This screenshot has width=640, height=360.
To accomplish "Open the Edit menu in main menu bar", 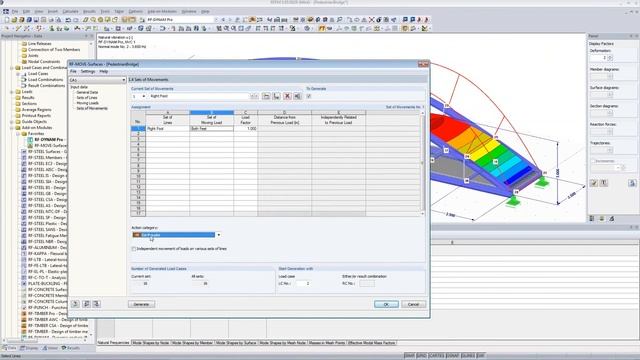I will [x=27, y=11].
